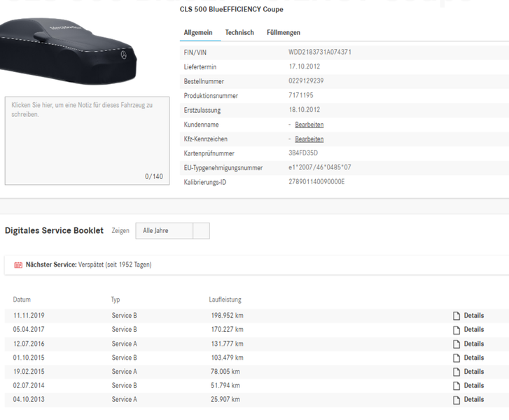Click the dropdown arrow box next to Alle Jahre
This screenshot has height=420, width=509.
200,230
